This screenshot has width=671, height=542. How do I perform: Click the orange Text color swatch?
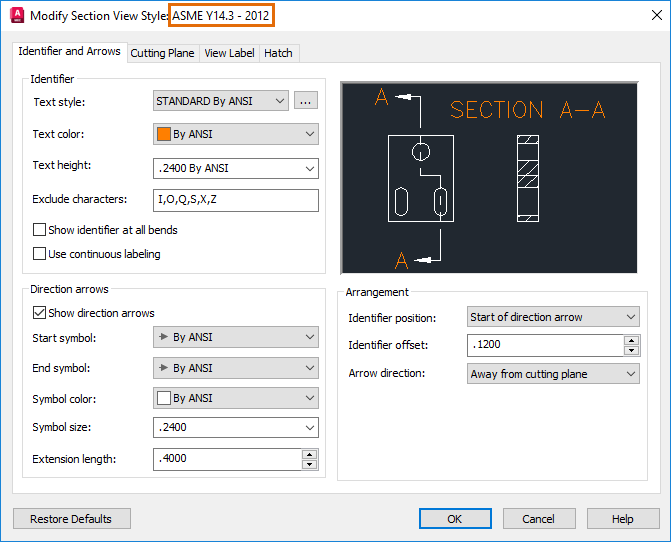pyautogui.click(x=164, y=134)
